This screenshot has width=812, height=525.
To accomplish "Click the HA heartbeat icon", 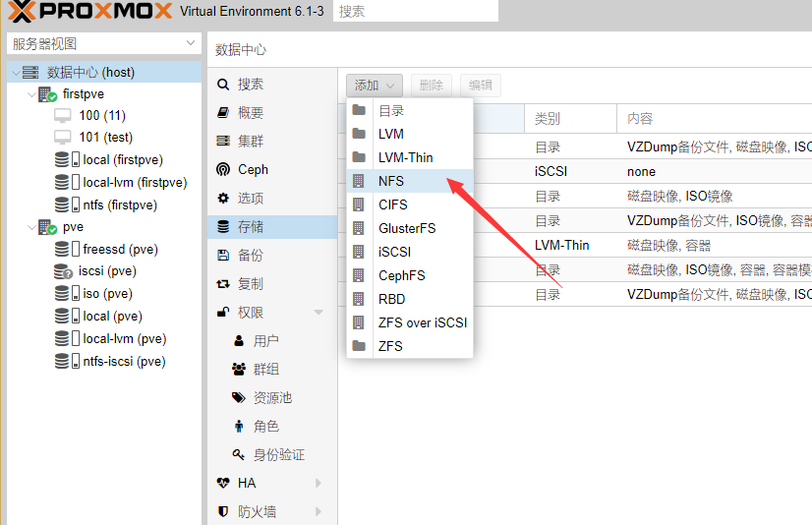I will coord(223,483).
